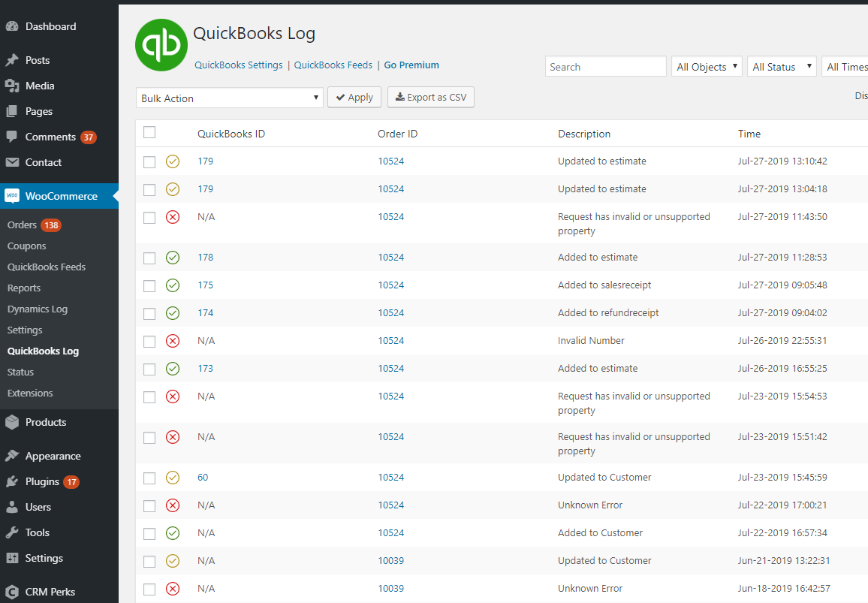
Task: Open the All Times filter dropdown
Action: tap(845, 66)
